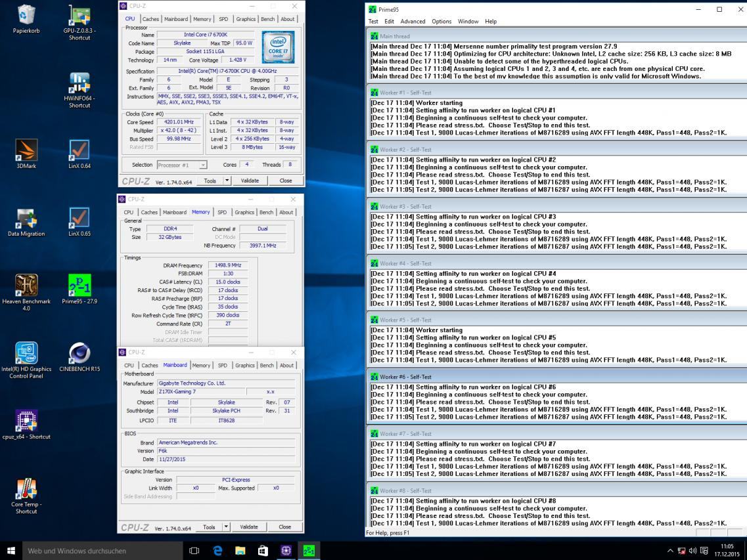Open the Options menu in Prime95
The height and width of the screenshot is (560, 747).
tap(441, 22)
